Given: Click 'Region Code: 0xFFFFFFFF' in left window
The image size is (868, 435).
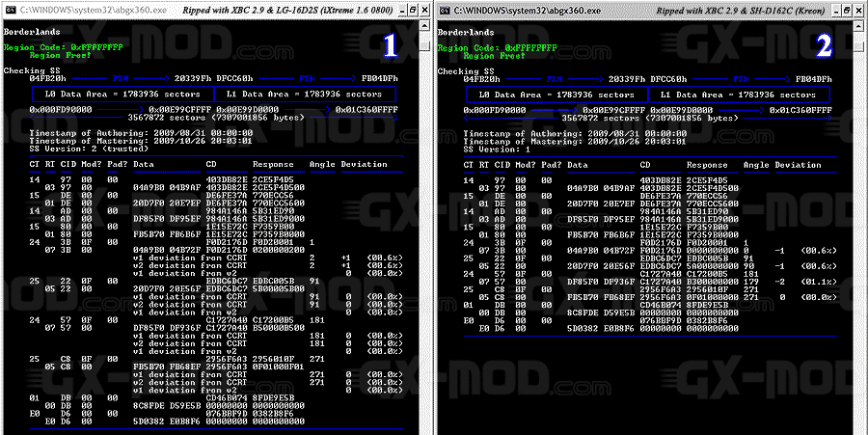Looking at the screenshot, I should [x=63, y=47].
